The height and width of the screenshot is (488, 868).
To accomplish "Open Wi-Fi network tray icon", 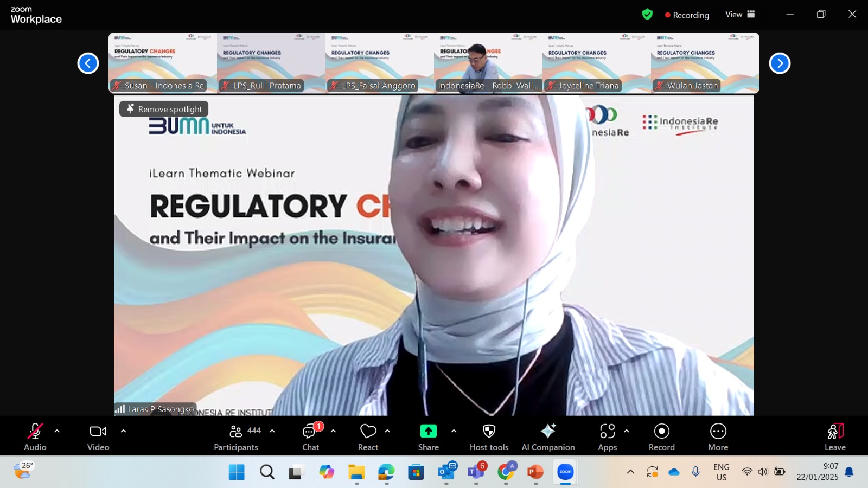I will point(747,472).
